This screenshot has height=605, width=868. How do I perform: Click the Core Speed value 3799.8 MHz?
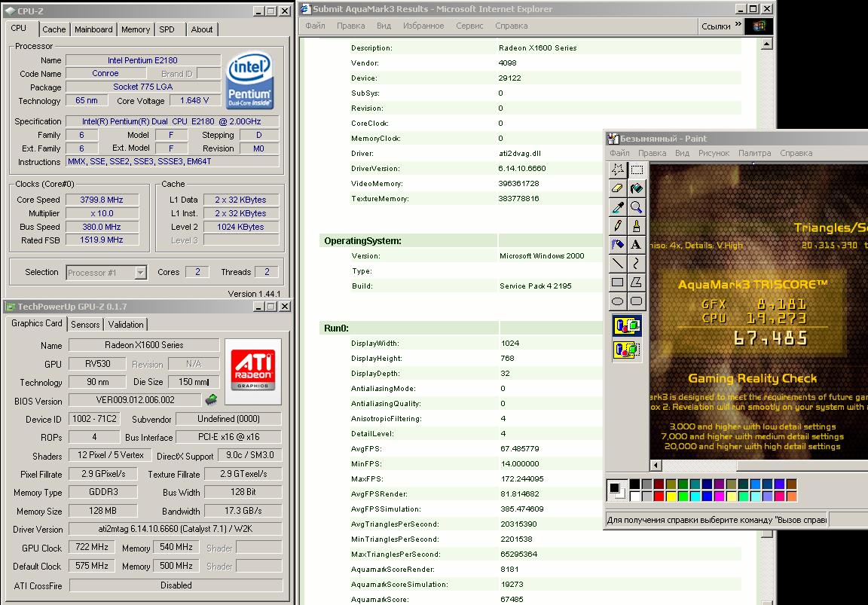(x=101, y=200)
